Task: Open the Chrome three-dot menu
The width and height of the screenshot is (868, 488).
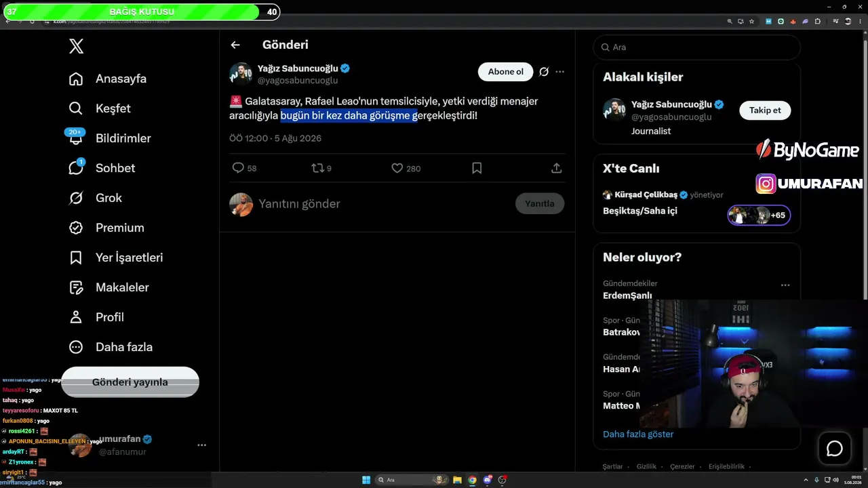Action: pyautogui.click(x=859, y=21)
